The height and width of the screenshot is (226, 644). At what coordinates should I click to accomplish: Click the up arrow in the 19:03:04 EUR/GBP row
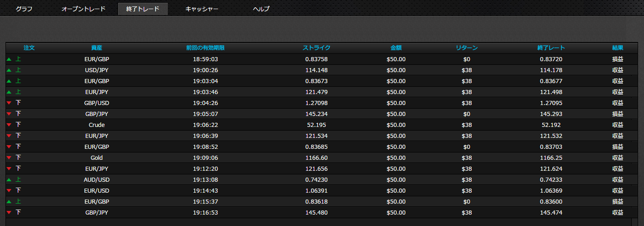pos(9,81)
